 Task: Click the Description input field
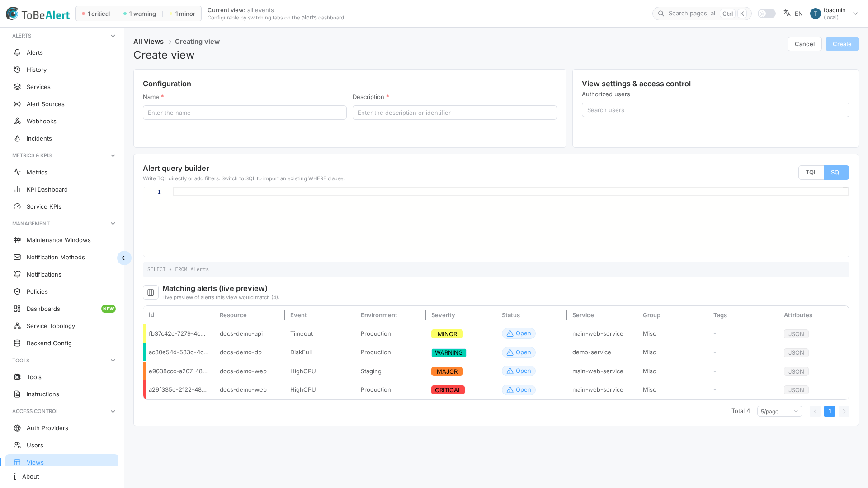pyautogui.click(x=454, y=113)
